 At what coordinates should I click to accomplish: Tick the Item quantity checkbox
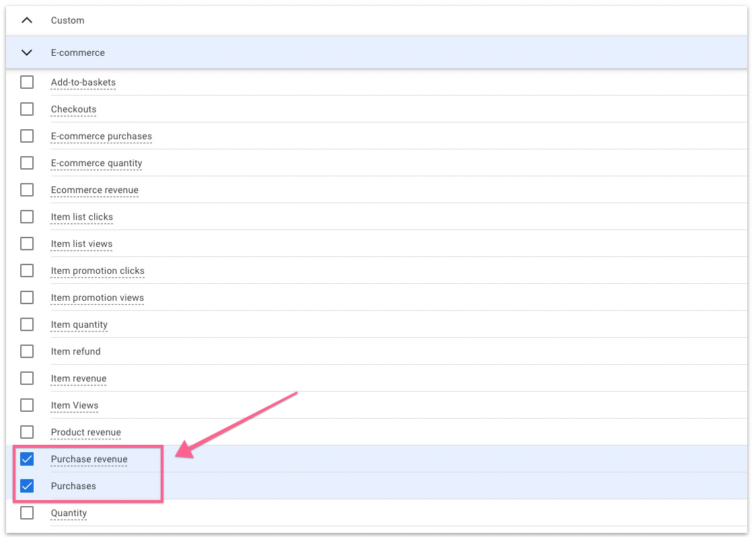pyautogui.click(x=27, y=324)
